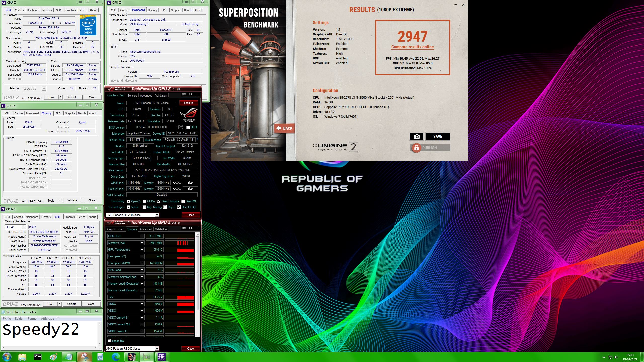Open the Tools dropdown arrow in CPU-Z CPU window
The image size is (644, 362).
(60, 97)
